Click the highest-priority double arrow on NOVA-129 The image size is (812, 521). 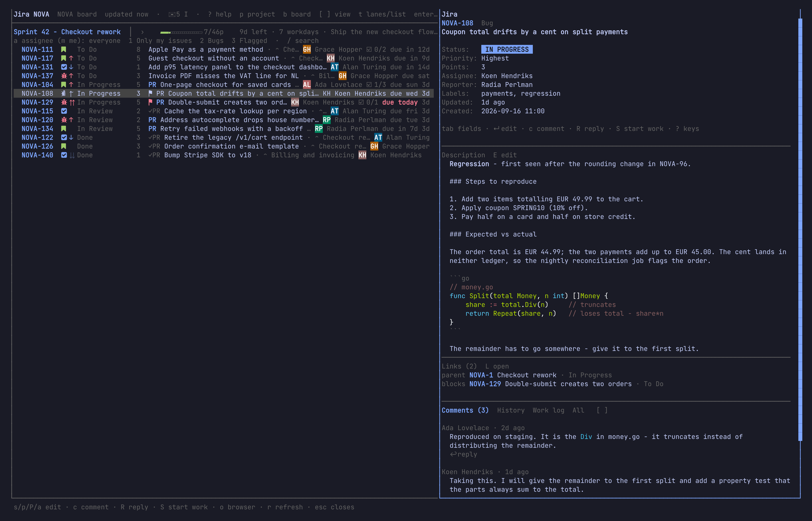point(72,102)
